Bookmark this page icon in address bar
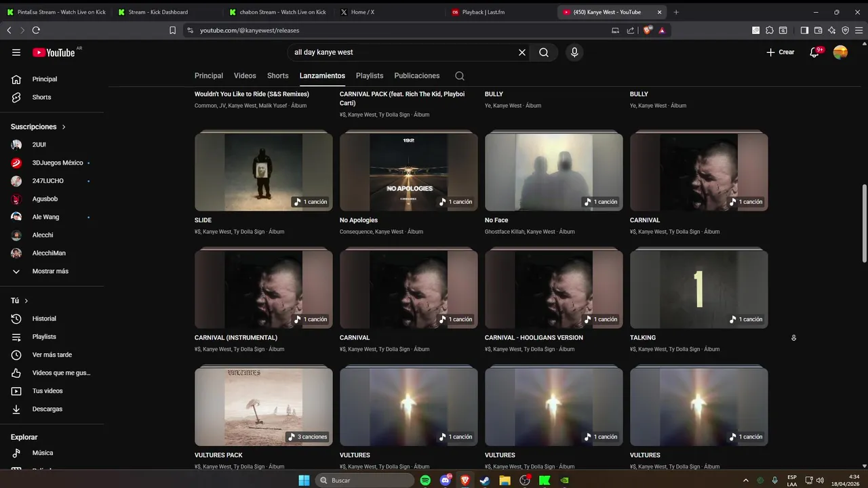868x488 pixels. [x=172, y=30]
